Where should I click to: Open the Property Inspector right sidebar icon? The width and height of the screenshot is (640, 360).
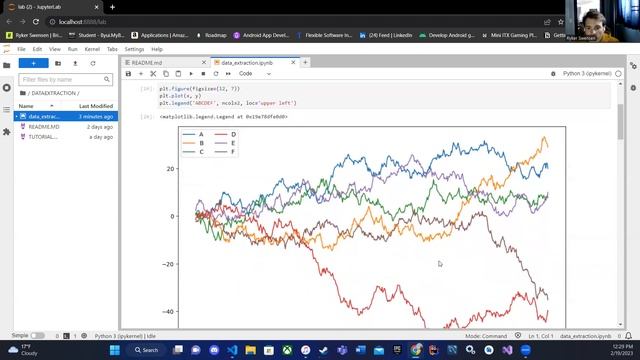coord(633,65)
